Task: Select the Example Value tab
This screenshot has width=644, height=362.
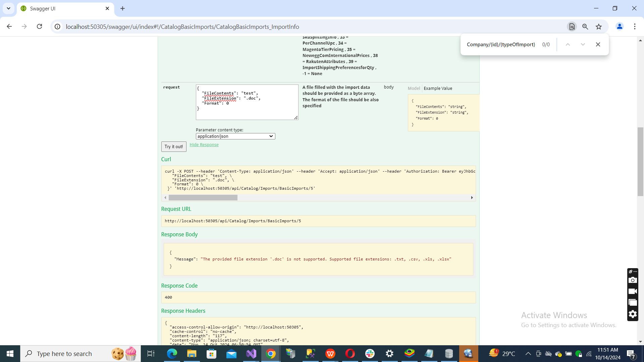Action: tap(438, 88)
